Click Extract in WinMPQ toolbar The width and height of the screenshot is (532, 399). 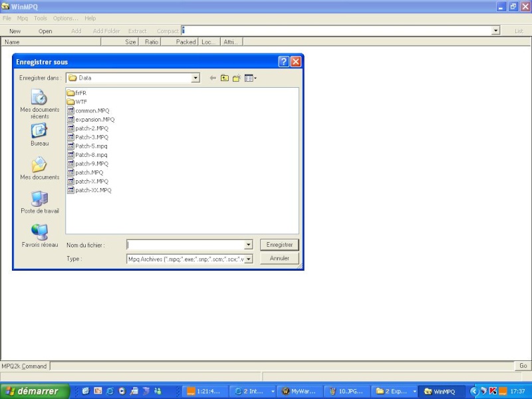[138, 31]
